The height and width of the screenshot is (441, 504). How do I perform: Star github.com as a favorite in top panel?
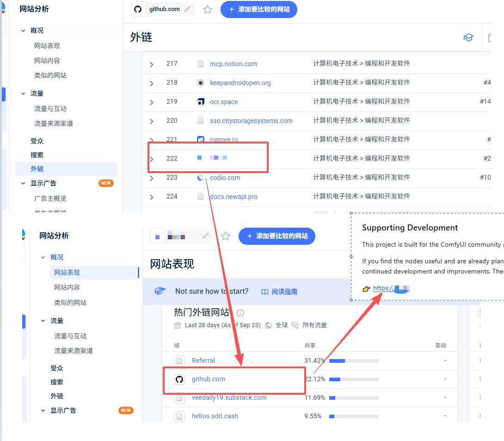(x=208, y=9)
